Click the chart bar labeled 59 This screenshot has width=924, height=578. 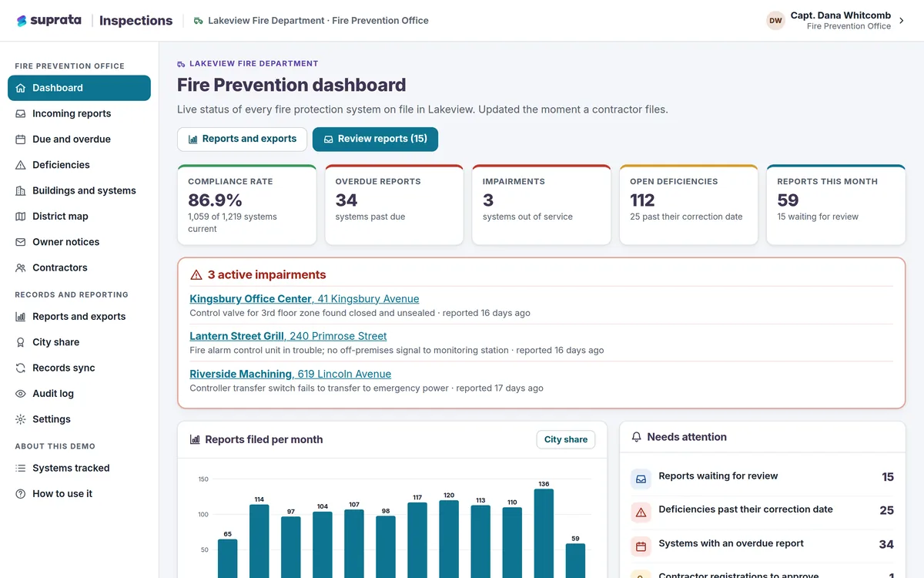[575, 560]
